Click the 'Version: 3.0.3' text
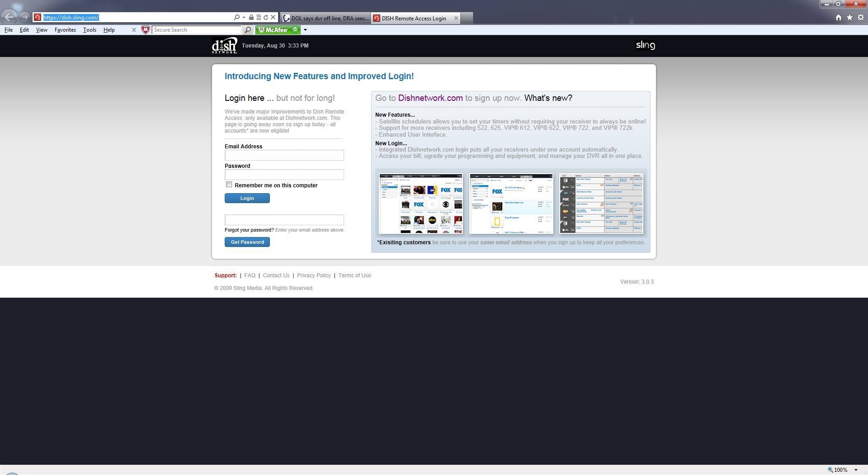 click(637, 282)
